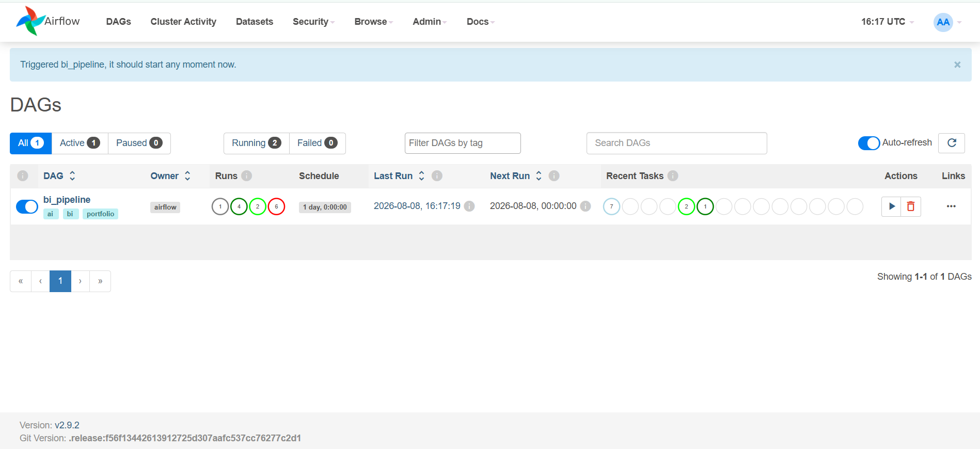Click the AA user avatar
The image size is (980, 449).
pos(943,22)
